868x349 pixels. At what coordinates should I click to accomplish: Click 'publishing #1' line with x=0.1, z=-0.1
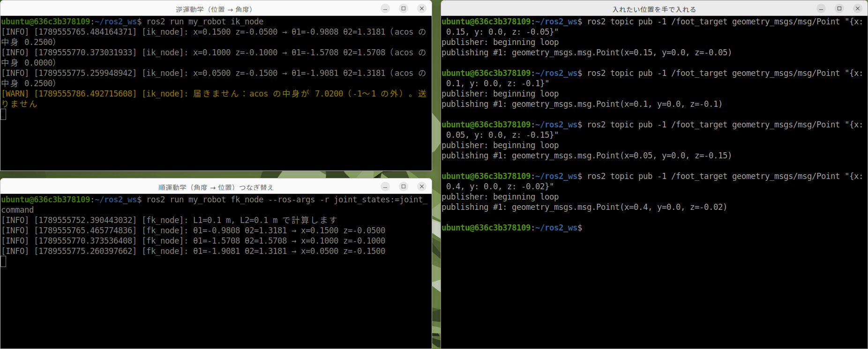[x=582, y=104]
